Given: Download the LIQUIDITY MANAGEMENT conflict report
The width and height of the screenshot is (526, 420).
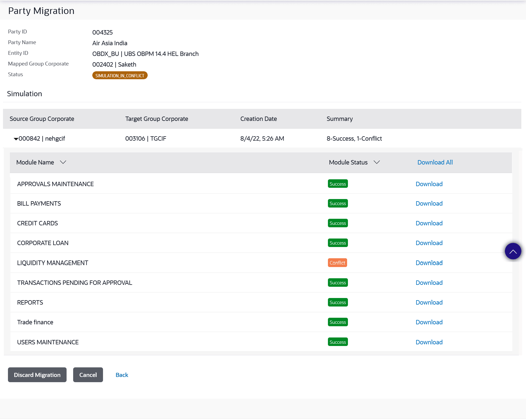Looking at the screenshot, I should tap(429, 263).
